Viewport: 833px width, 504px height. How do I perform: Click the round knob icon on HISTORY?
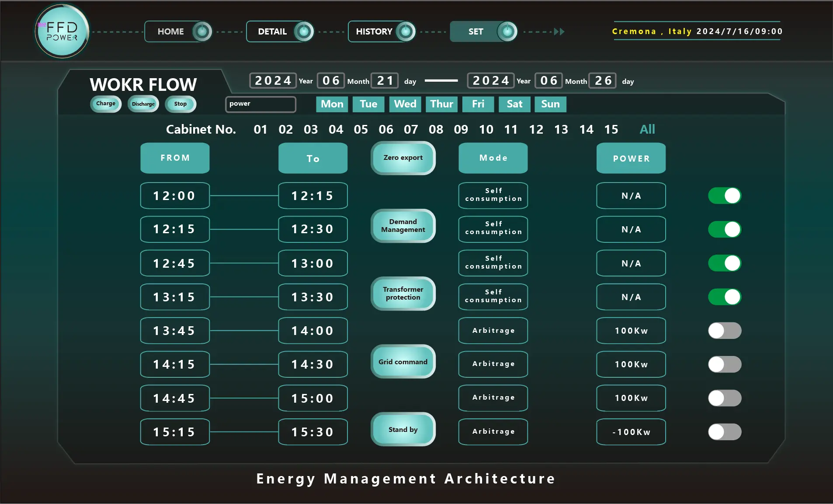click(406, 31)
